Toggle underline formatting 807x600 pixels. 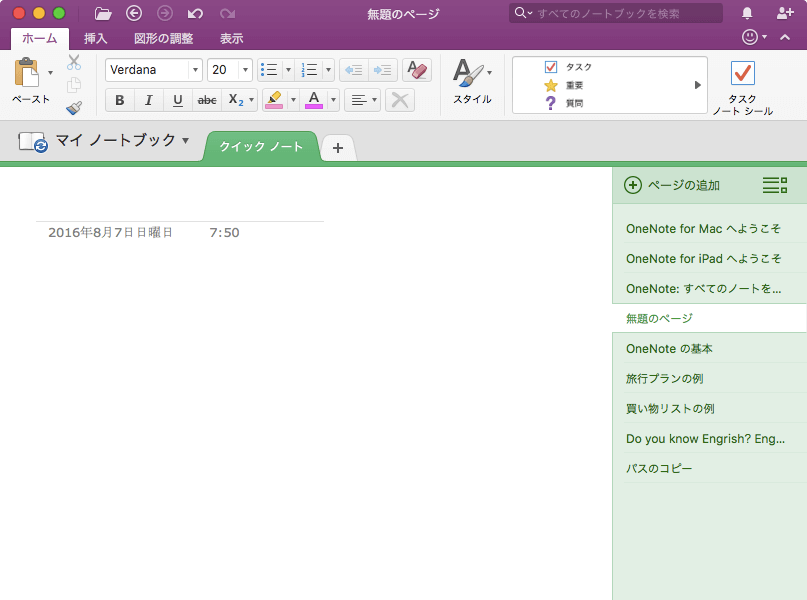[x=177, y=100]
